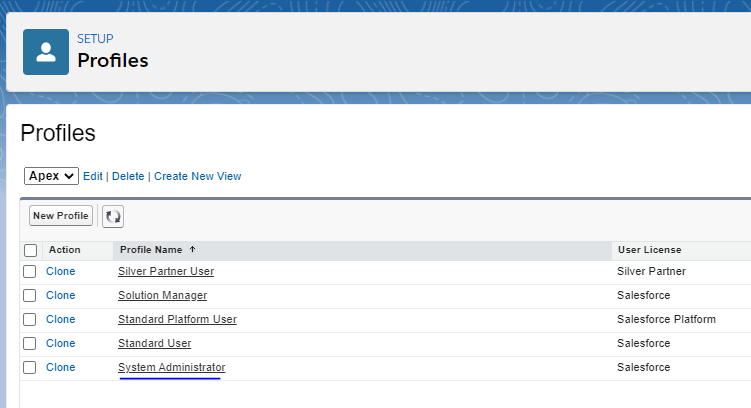Select the System Administrator row checkbox
Screen dimensions: 751x408
(x=30, y=367)
